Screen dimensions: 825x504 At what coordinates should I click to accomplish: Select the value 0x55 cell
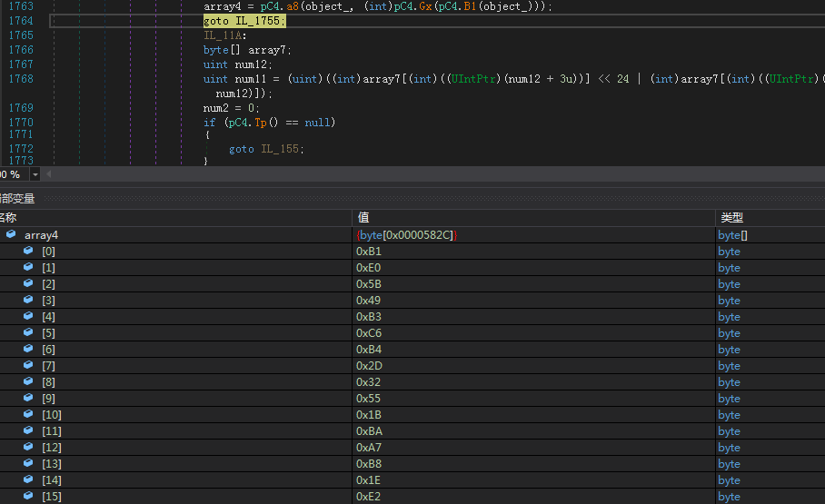[533, 399]
